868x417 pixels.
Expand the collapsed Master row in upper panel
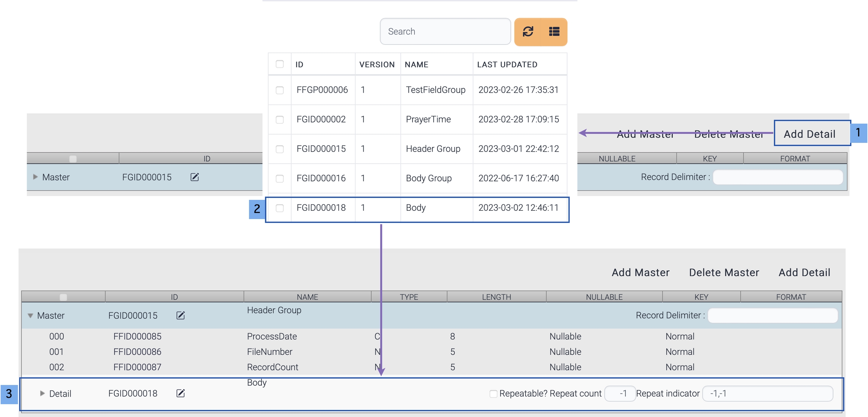pos(35,177)
